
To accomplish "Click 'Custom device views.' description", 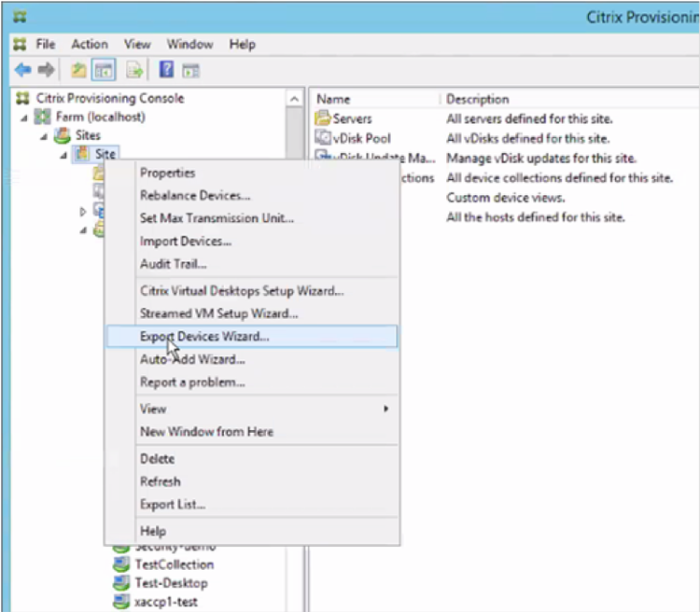I will coord(506,197).
